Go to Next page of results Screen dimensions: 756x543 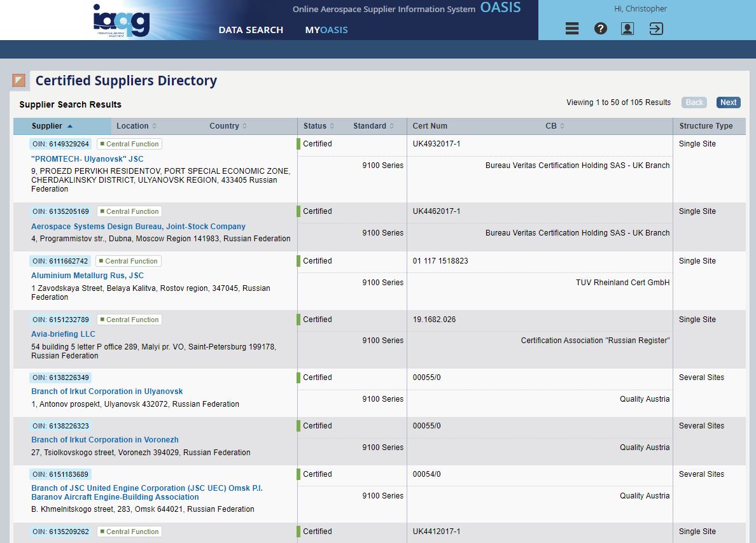coord(728,102)
